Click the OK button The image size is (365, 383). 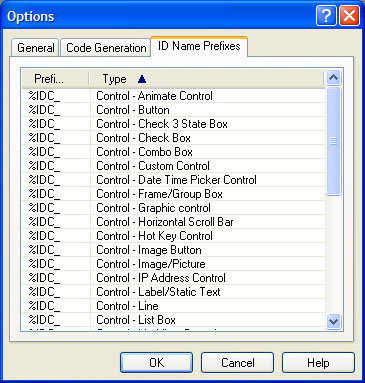(x=156, y=363)
